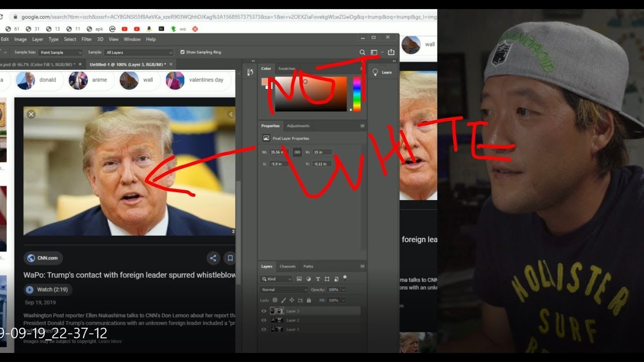644x362 pixels.
Task: Filter layers by pixel layers icon
Action: click(x=299, y=279)
